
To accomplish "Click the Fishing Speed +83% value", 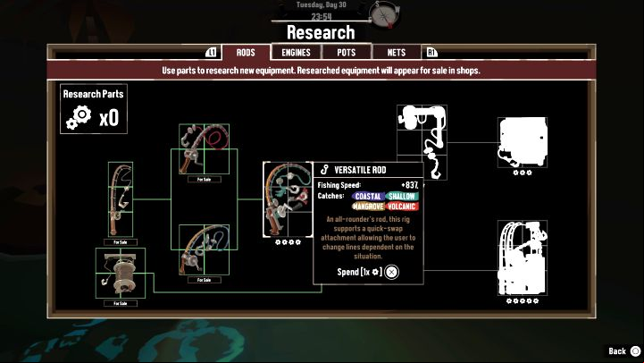I will pyautogui.click(x=410, y=185).
